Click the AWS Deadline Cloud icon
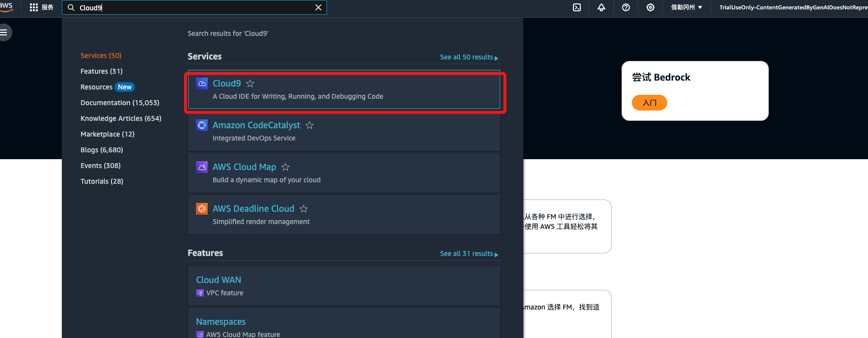This screenshot has width=868, height=338. tap(202, 209)
